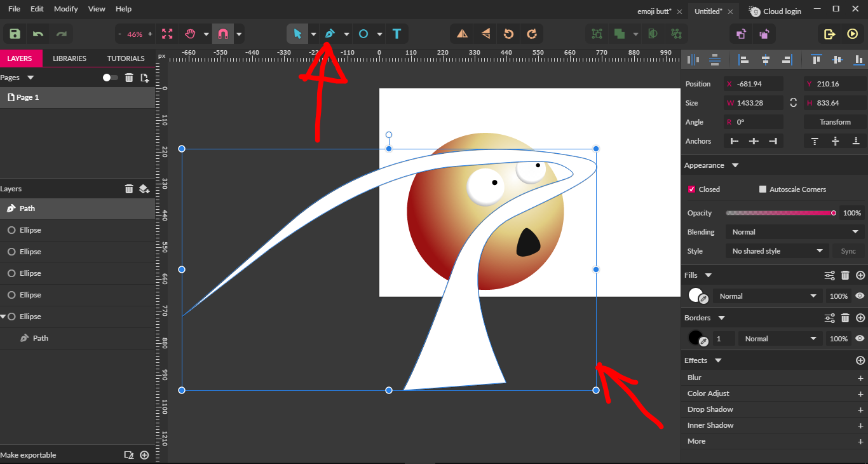868x464 pixels.
Task: Click the Sync style button
Action: pyautogui.click(x=848, y=251)
